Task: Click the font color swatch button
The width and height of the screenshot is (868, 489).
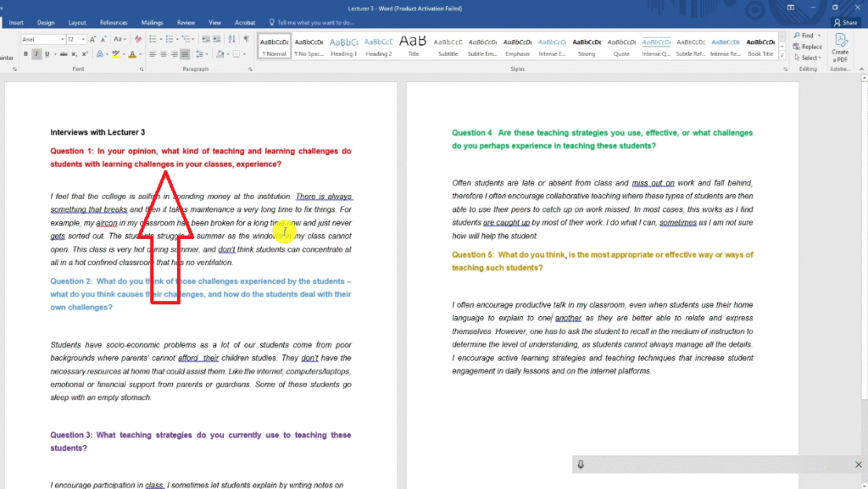Action: click(x=132, y=54)
